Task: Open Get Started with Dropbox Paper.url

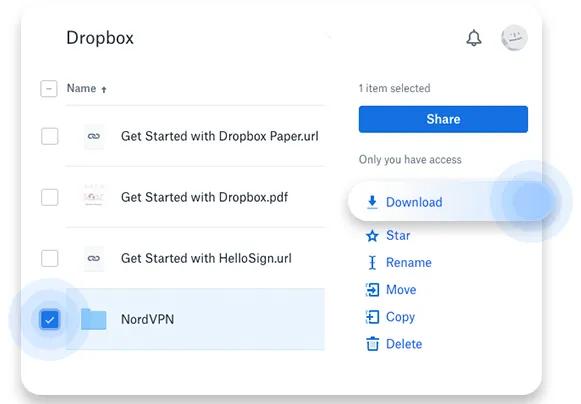Action: [x=219, y=136]
